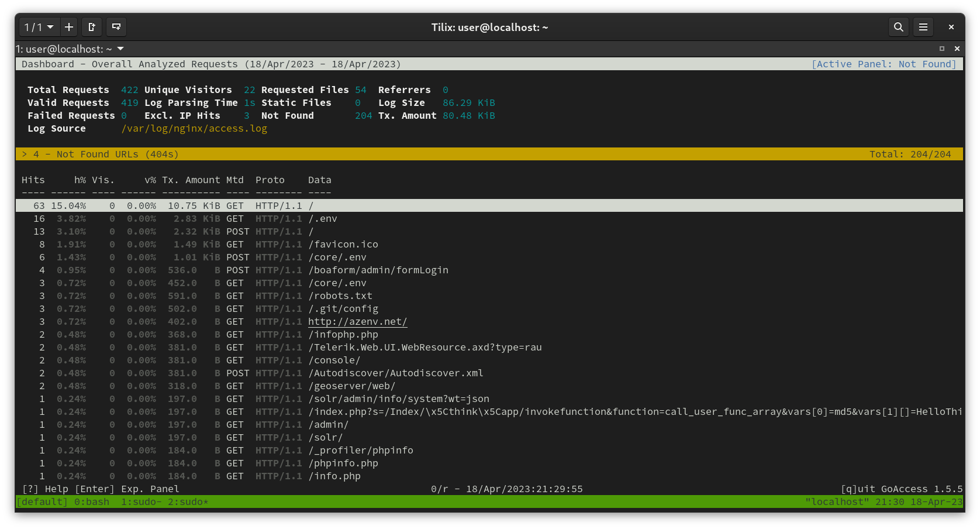Open the Tilix hamburger menu
Viewport: 980px width, 529px height.
point(923,27)
